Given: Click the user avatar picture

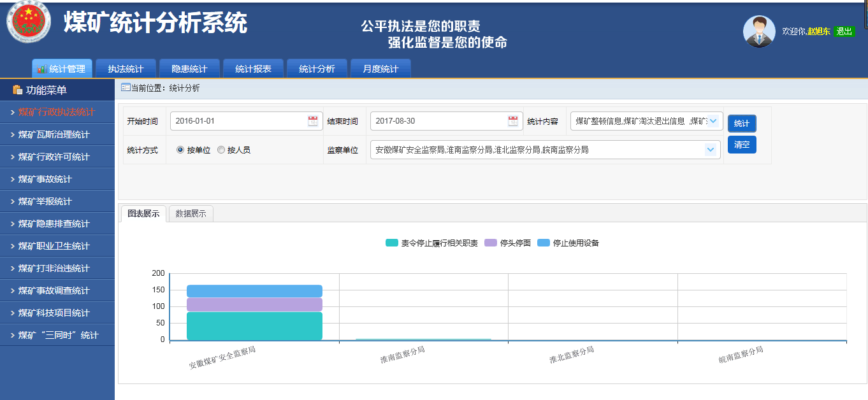Looking at the screenshot, I should pos(759,31).
